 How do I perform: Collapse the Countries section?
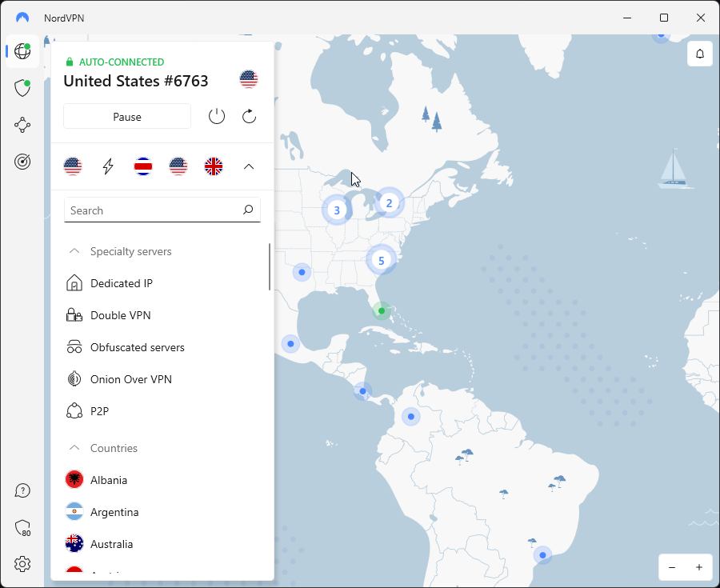74,447
